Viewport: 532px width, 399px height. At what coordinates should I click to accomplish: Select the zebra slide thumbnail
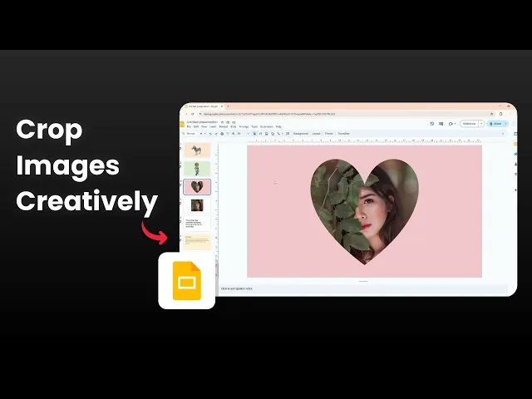197,150
